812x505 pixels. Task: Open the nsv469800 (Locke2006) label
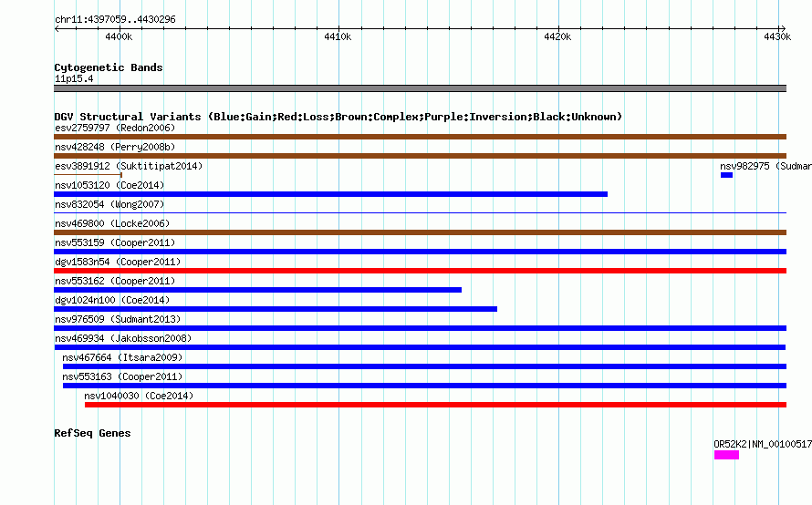(x=112, y=223)
